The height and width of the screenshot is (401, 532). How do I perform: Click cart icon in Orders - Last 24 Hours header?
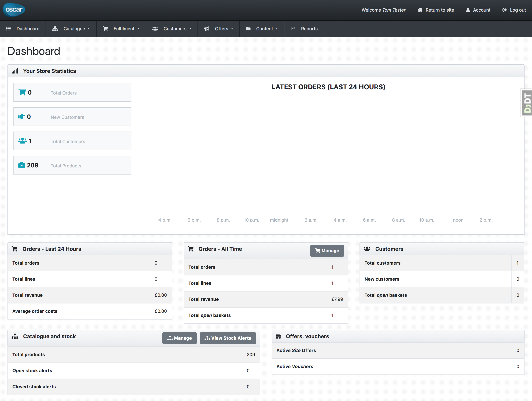point(15,249)
